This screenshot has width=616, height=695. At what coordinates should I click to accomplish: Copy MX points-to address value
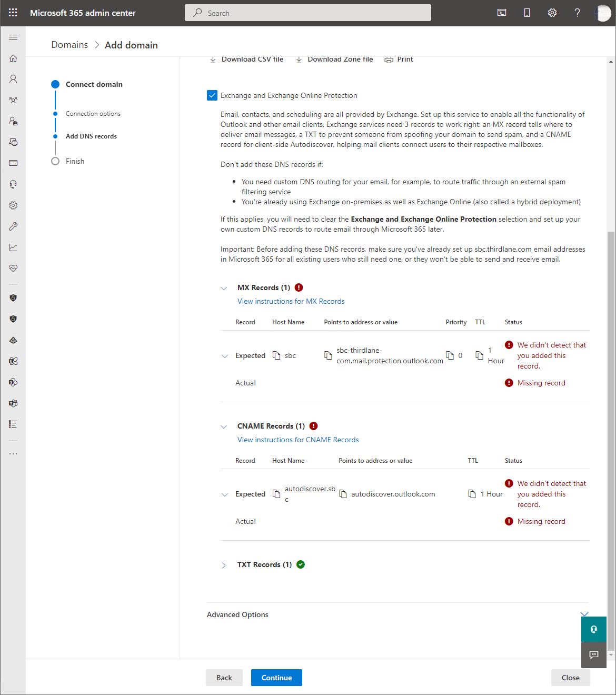tap(328, 355)
